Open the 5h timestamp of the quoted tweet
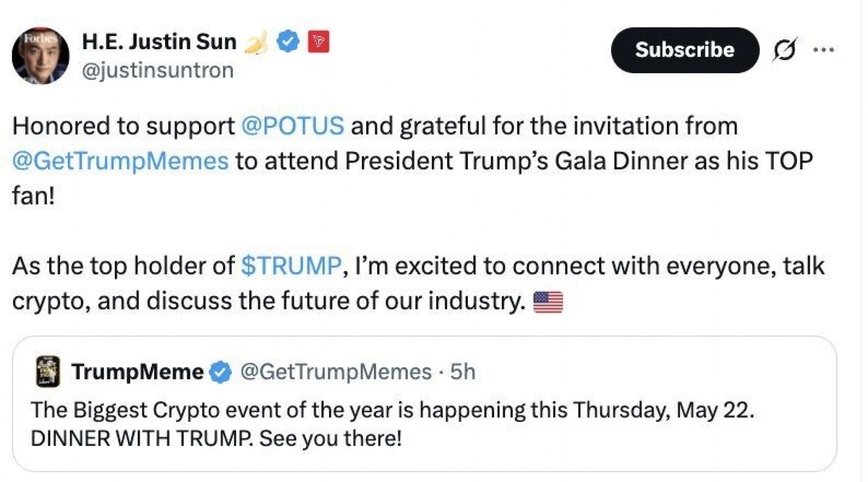The height and width of the screenshot is (482, 868). click(x=463, y=372)
